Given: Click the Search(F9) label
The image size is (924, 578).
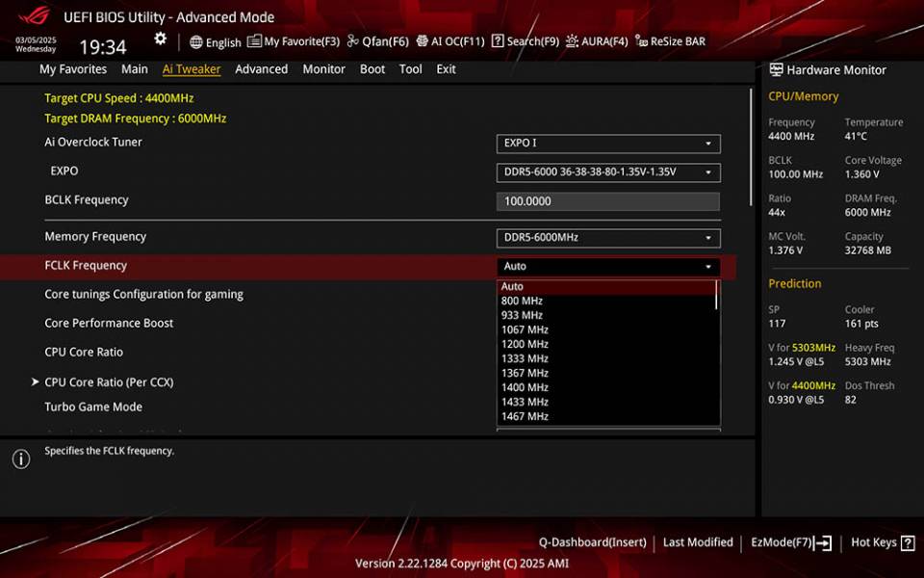Looking at the screenshot, I should pyautogui.click(x=532, y=41).
